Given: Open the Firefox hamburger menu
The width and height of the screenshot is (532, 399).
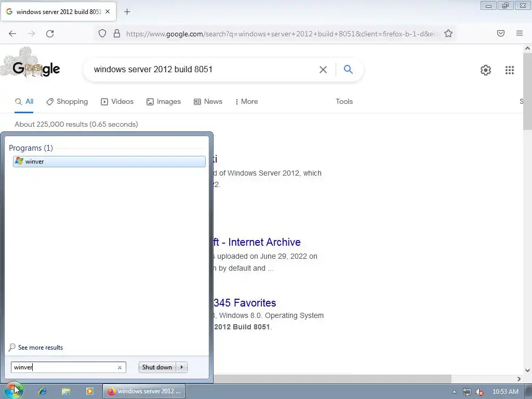Looking at the screenshot, I should 520,33.
